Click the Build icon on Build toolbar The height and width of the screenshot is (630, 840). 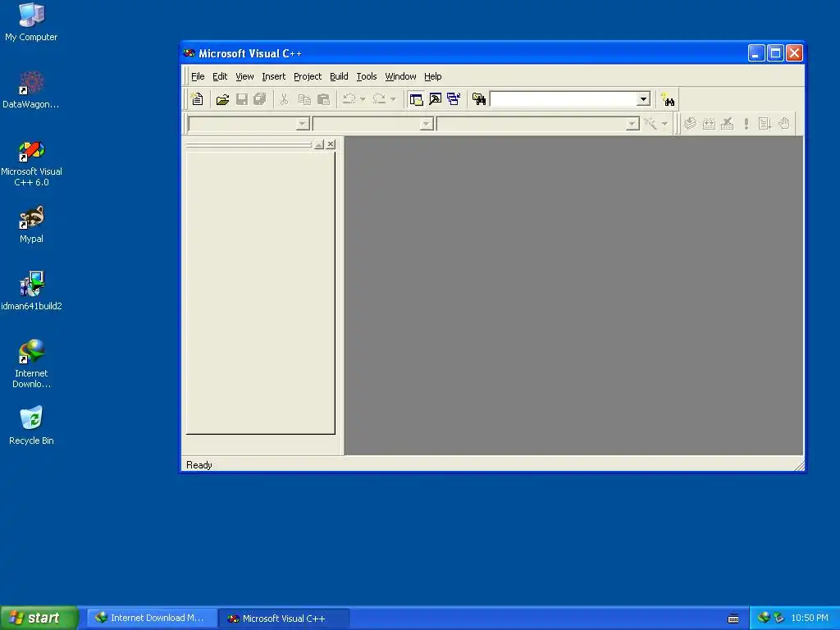709,124
